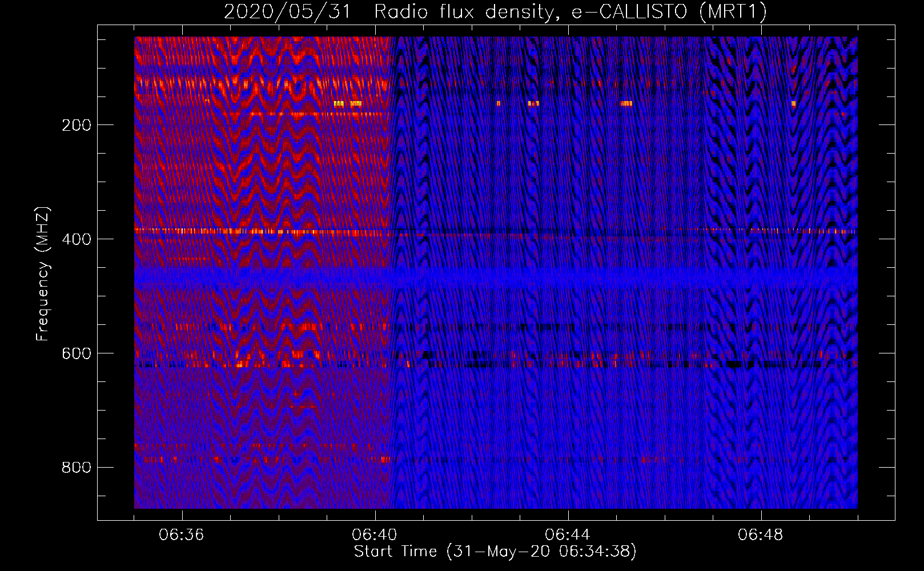924x571 pixels.
Task: Click the 400 frequency tick label
Action: [x=77, y=239]
